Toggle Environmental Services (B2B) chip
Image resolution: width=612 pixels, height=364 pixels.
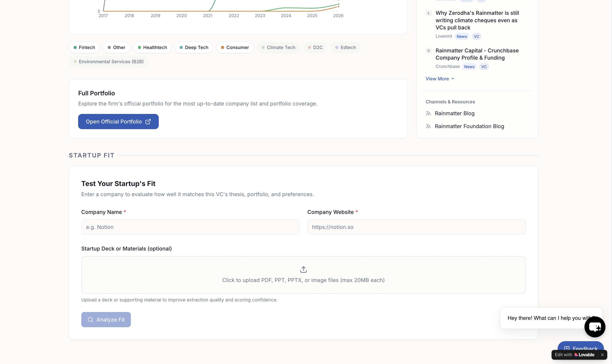point(109,62)
